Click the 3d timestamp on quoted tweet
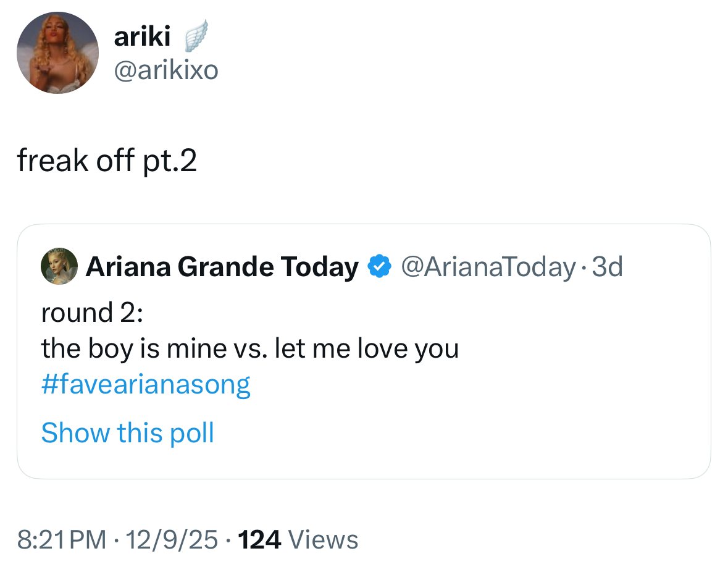This screenshot has height=564, width=728. click(x=607, y=267)
